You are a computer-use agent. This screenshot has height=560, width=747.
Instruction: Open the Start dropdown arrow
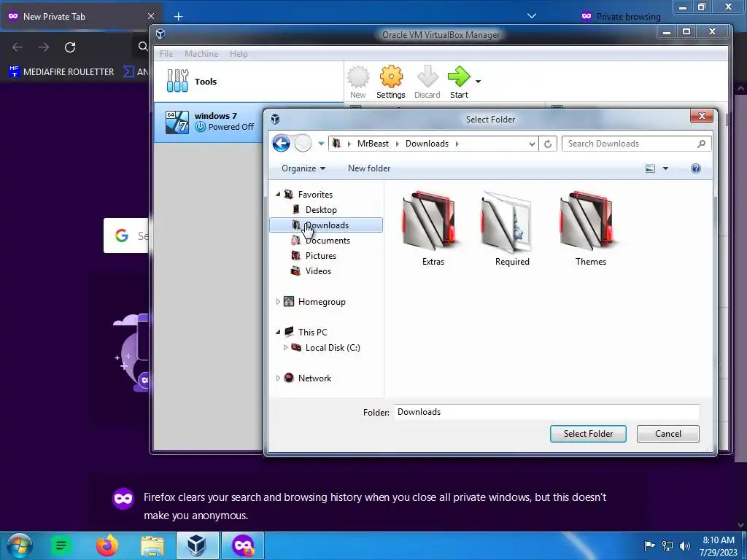(x=478, y=82)
